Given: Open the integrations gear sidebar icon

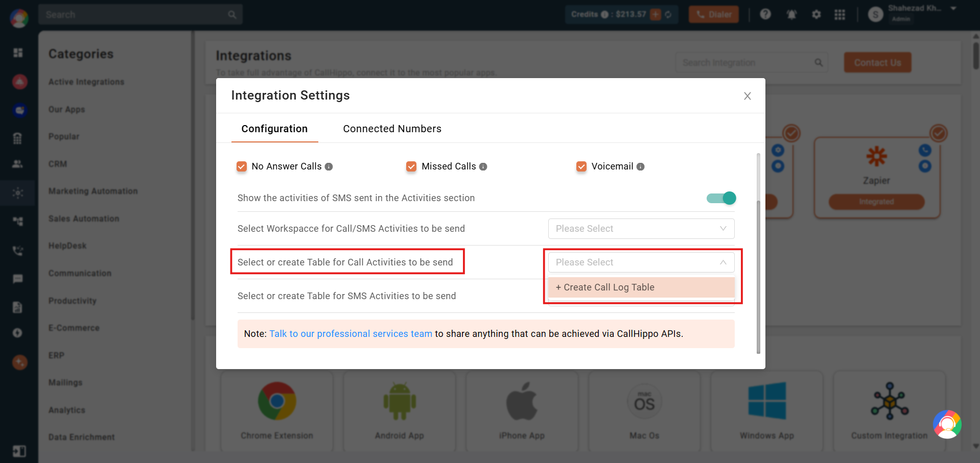Looking at the screenshot, I should 18,193.
